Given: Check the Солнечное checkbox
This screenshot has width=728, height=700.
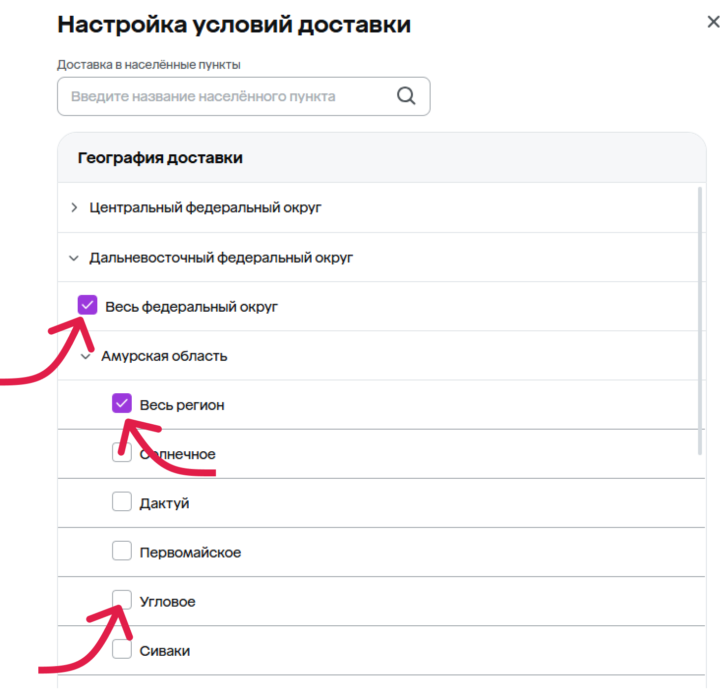Looking at the screenshot, I should click(x=122, y=452).
